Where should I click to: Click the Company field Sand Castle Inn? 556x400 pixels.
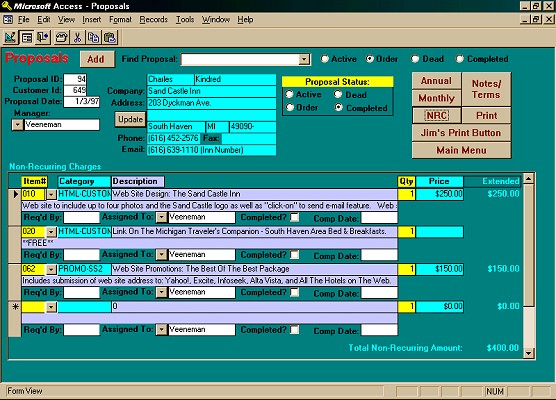pyautogui.click(x=211, y=91)
